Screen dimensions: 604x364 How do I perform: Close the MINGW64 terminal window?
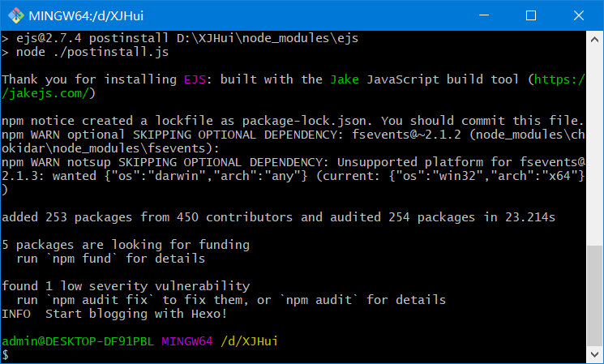(579, 15)
